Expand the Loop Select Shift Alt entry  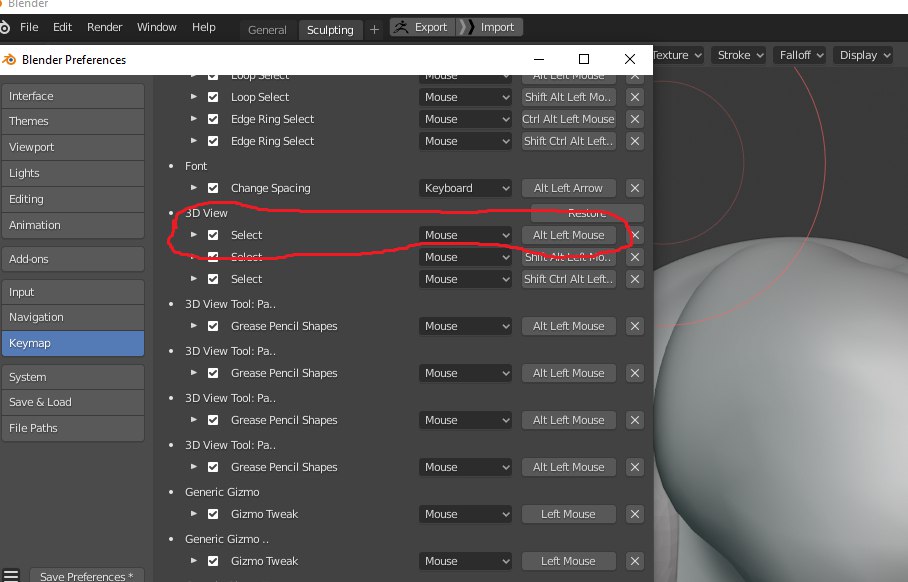194,97
